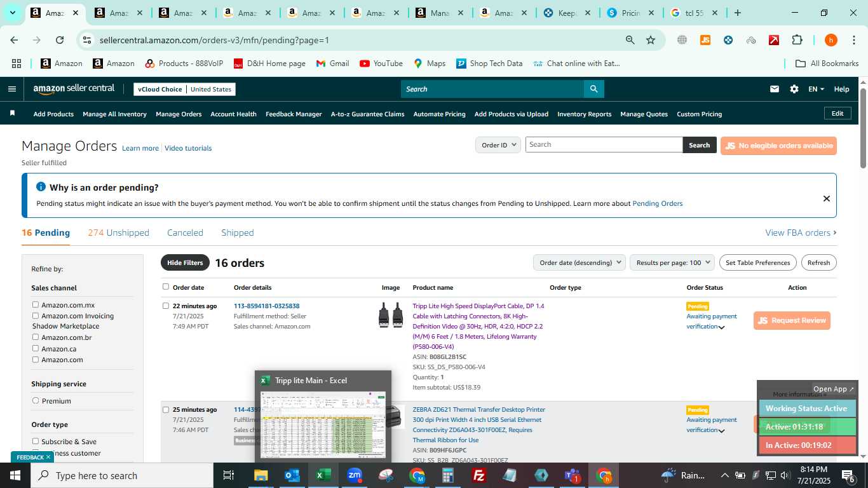
Task: Click the FEEDBACK tab close icon
Action: click(48, 457)
